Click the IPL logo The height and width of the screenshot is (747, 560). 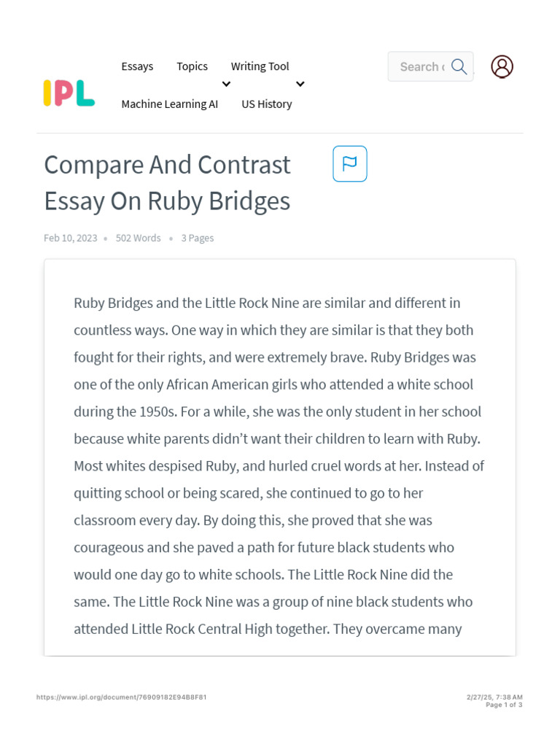pyautogui.click(x=69, y=93)
